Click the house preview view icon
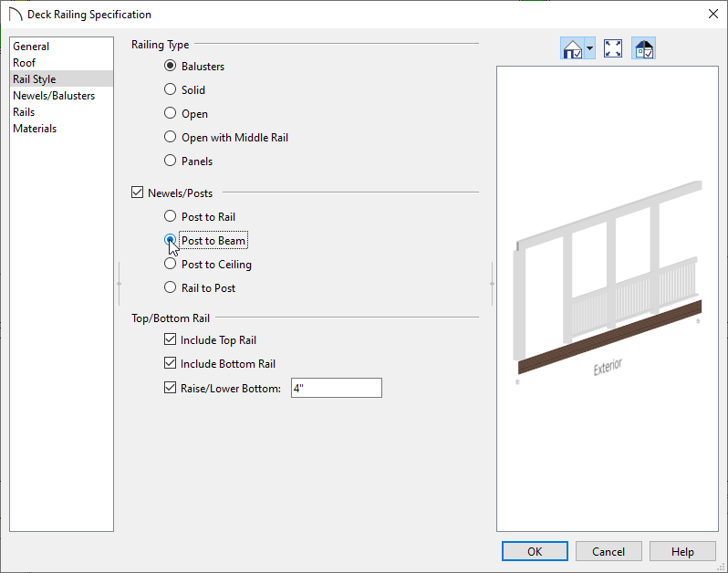 [573, 48]
